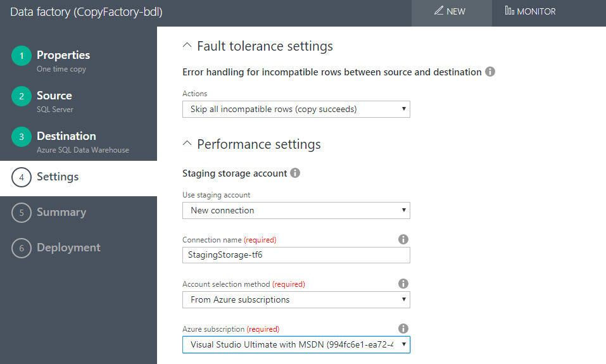606x364 pixels.
Task: Open the Actions dropdown for incompatible rows
Action: coord(296,109)
